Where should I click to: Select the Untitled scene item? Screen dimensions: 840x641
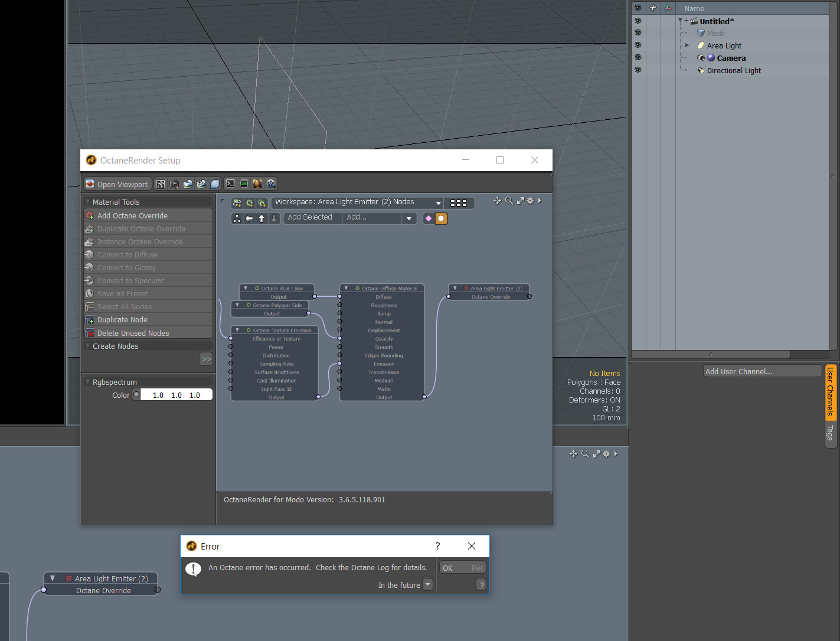[717, 21]
